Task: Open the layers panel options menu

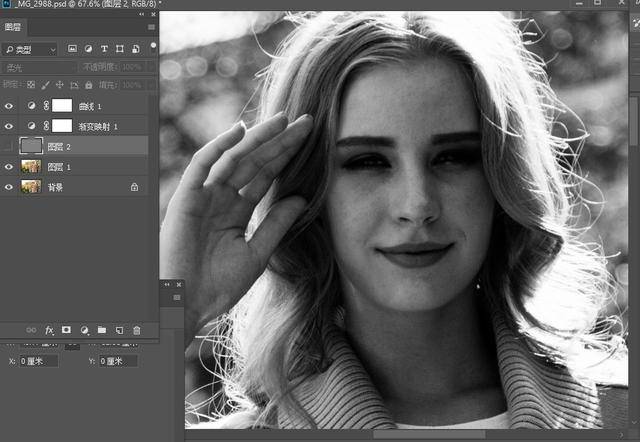Action: tap(151, 27)
